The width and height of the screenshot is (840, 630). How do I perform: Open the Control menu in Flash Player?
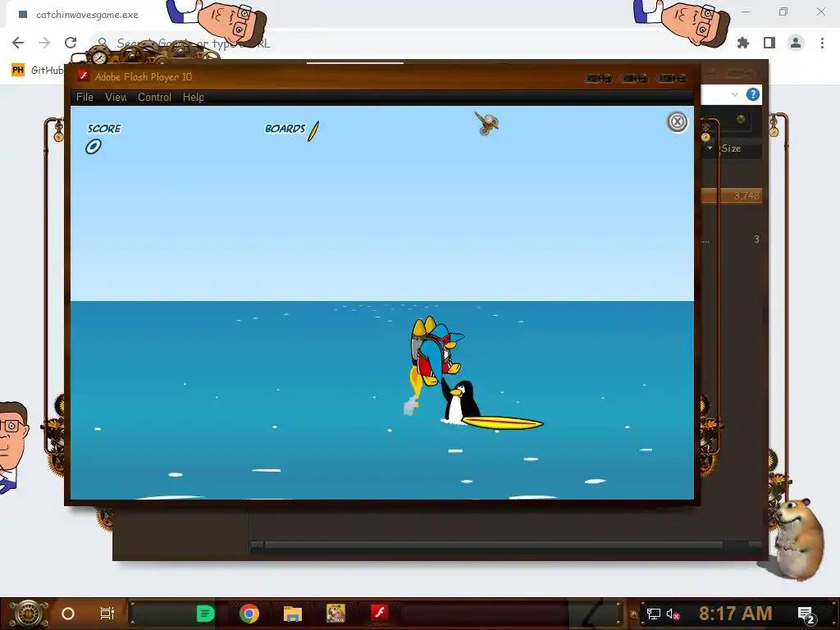(x=154, y=97)
